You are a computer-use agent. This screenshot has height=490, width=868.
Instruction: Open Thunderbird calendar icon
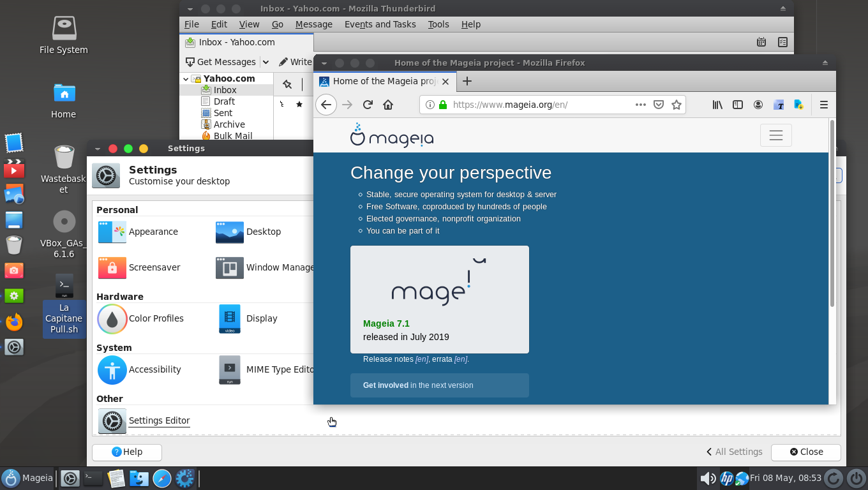point(761,42)
